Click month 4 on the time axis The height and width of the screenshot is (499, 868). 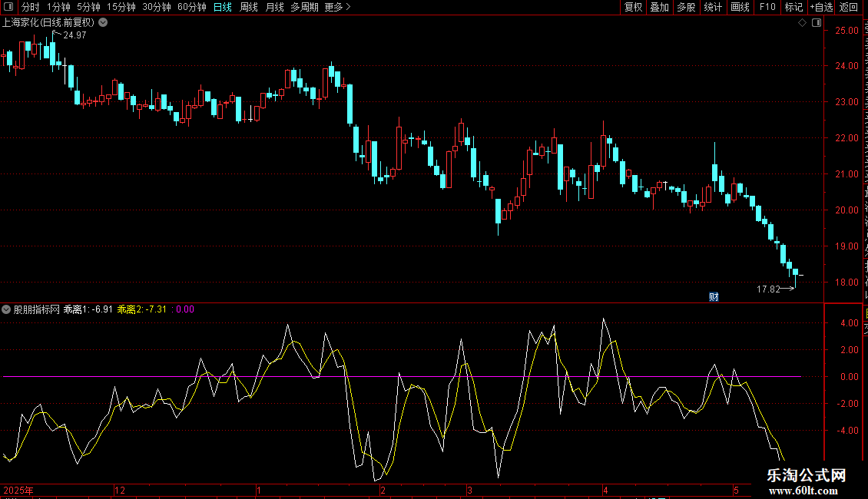pos(605,490)
